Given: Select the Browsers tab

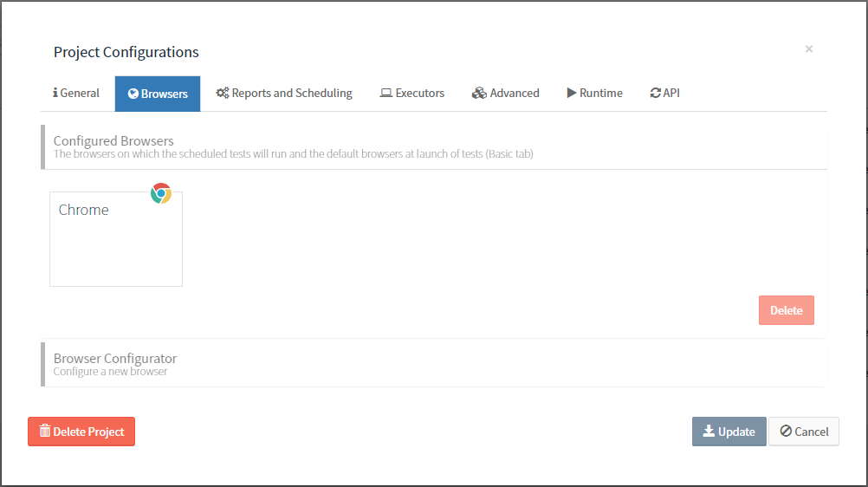Looking at the screenshot, I should coord(158,94).
